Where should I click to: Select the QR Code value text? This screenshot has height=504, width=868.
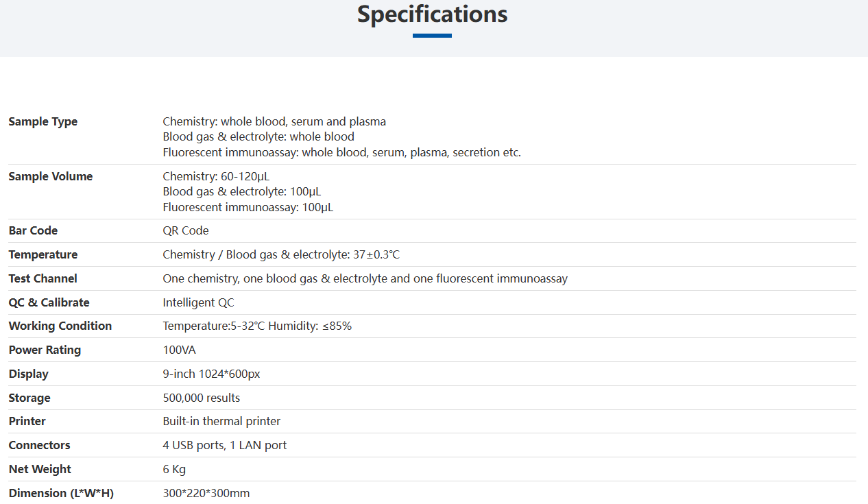pyautogui.click(x=186, y=230)
